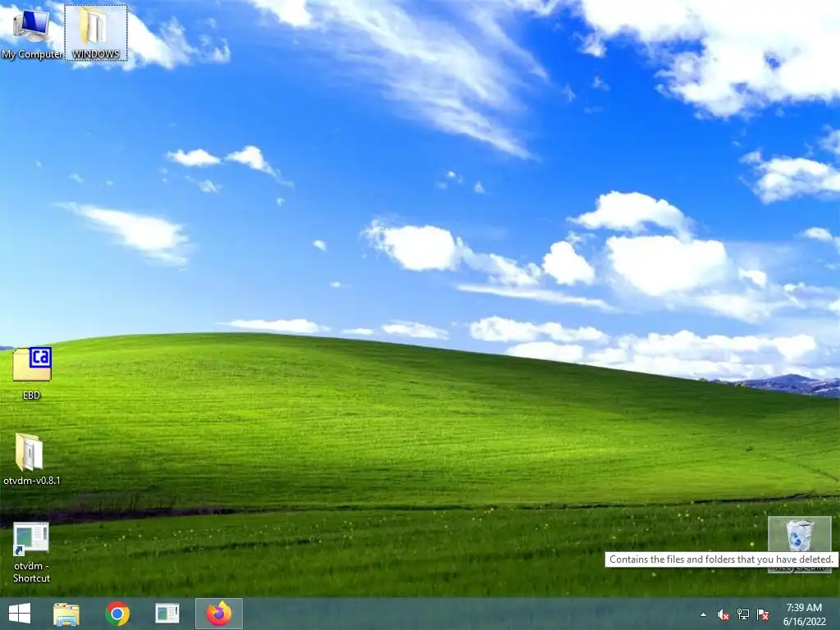Select the EBD desktop icon
The image size is (840, 630).
point(32,373)
